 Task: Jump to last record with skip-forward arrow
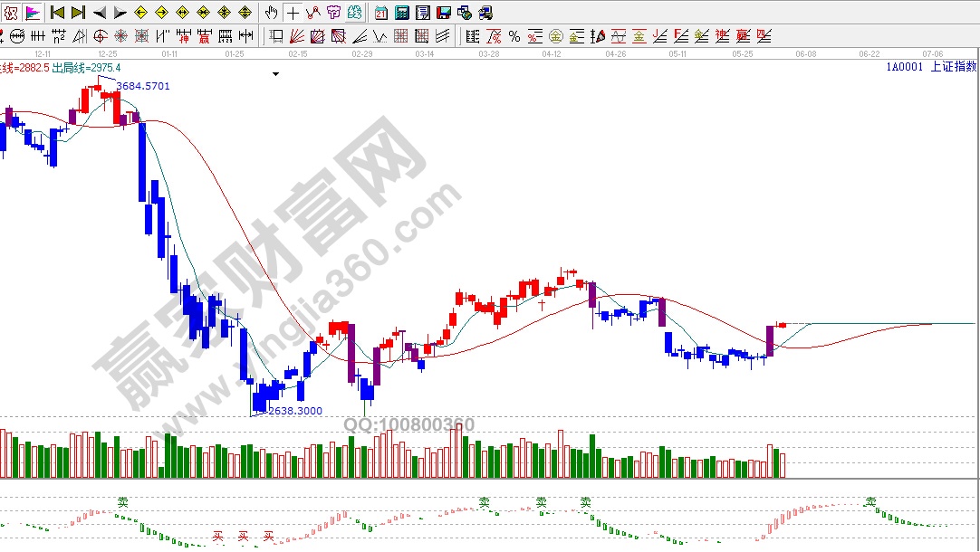78,13
